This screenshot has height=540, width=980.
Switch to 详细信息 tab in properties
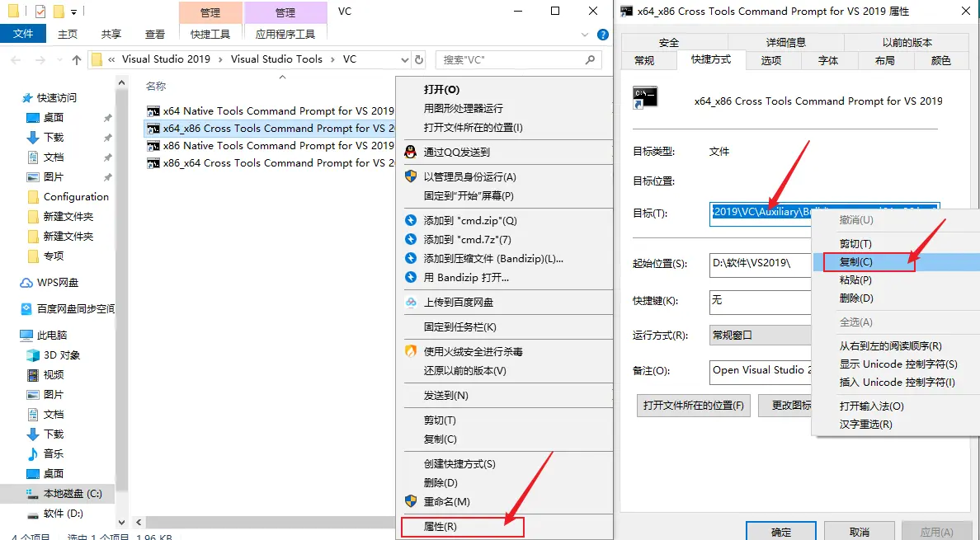pyautogui.click(x=786, y=42)
